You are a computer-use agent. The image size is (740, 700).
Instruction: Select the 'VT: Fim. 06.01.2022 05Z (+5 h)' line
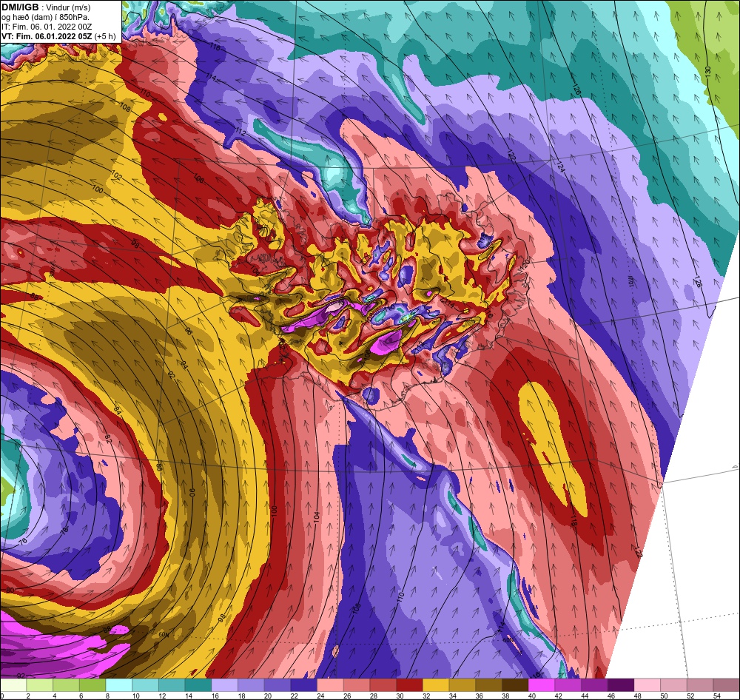pos(58,36)
